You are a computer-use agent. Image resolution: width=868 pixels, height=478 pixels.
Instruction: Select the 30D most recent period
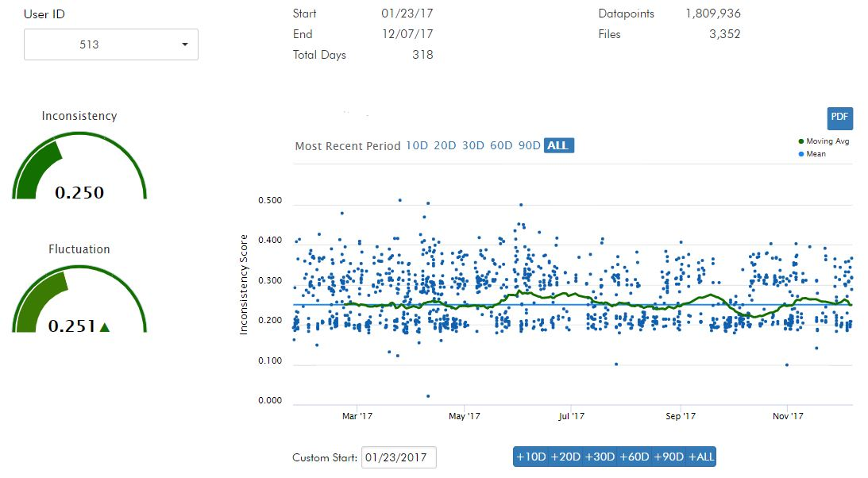point(473,145)
